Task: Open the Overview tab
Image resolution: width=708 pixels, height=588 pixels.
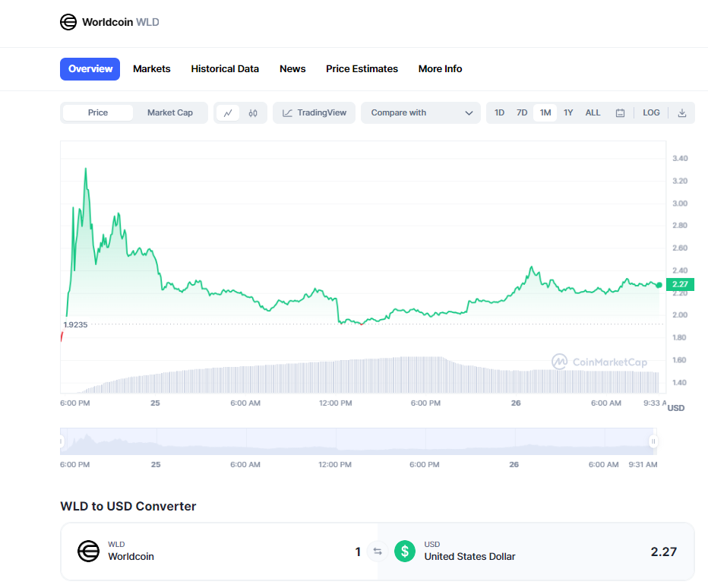Action: click(90, 69)
